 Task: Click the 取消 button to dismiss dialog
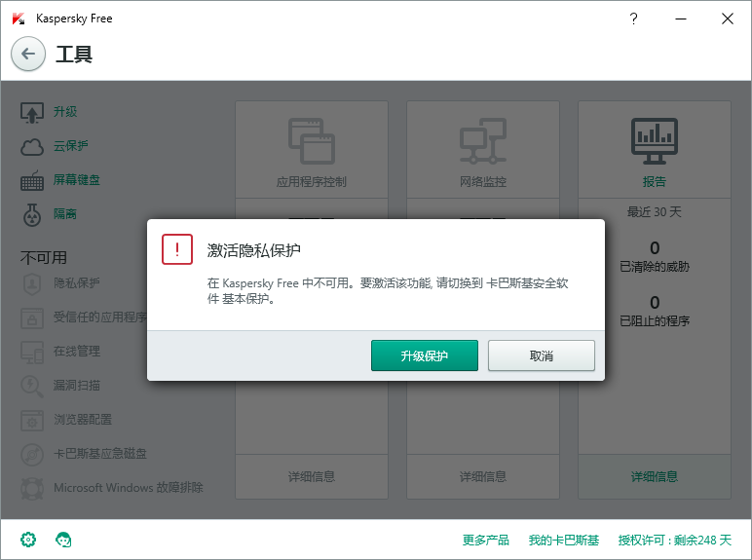coord(541,355)
